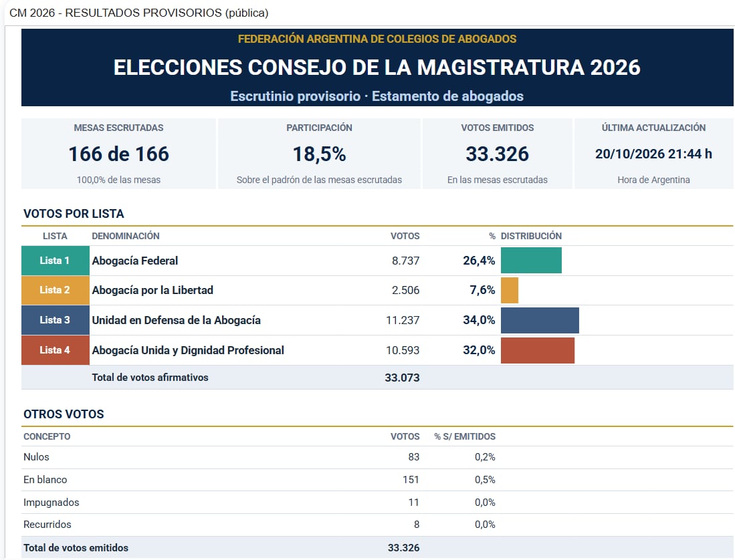Click the '11.237' votes cell

coord(403,320)
